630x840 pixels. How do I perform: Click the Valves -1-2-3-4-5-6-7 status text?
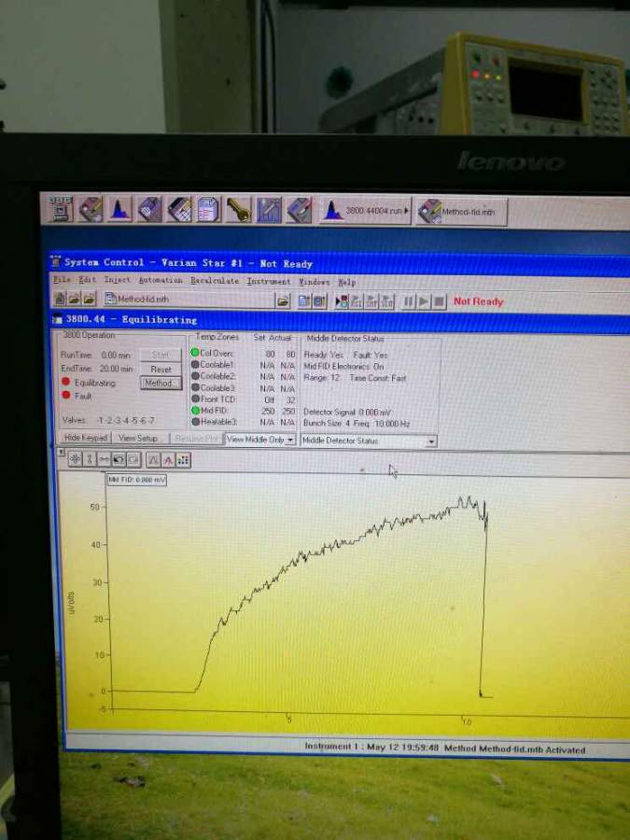pos(109,421)
